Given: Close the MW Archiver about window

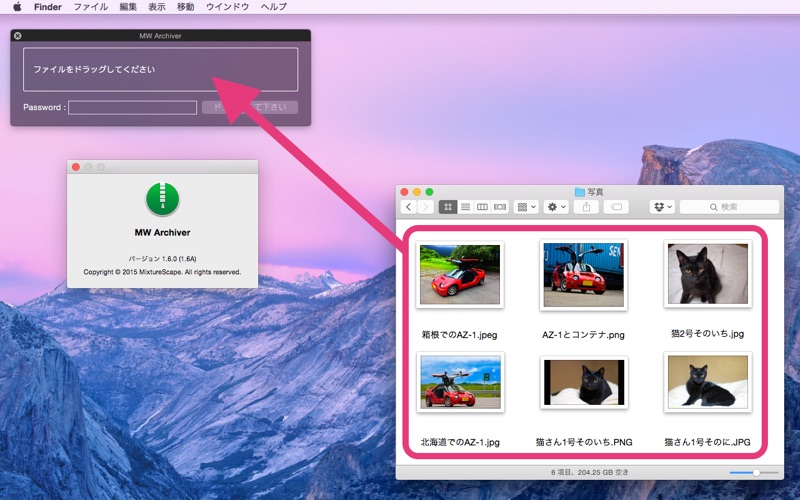Looking at the screenshot, I should [76, 167].
